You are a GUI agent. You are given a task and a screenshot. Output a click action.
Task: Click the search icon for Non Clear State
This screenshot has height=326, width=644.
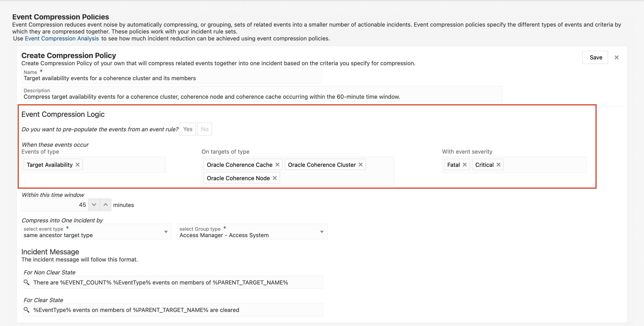point(27,282)
